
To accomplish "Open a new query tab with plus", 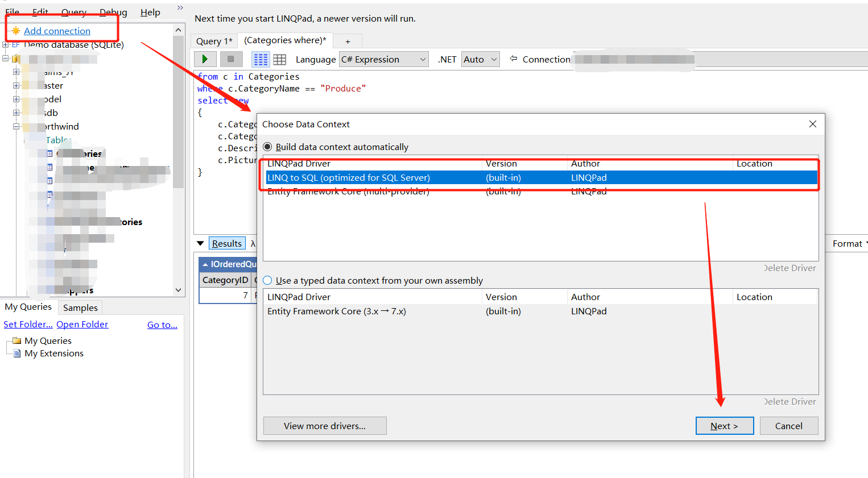I will coord(348,41).
